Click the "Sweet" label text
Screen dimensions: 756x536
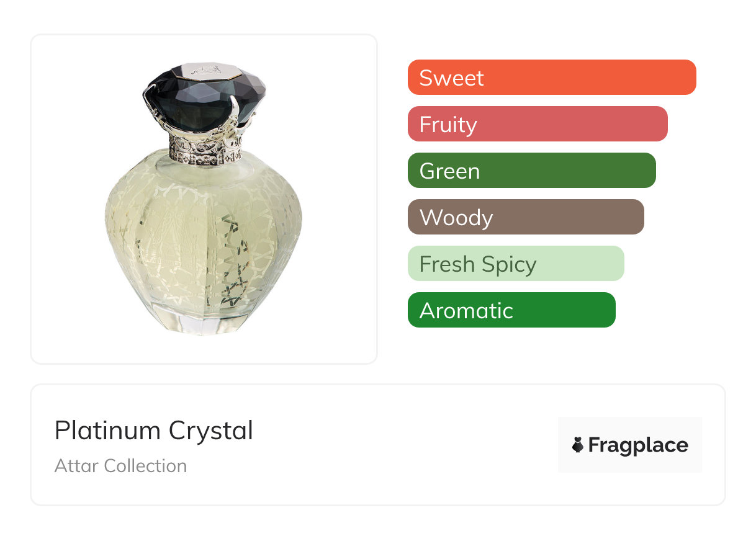451,78
